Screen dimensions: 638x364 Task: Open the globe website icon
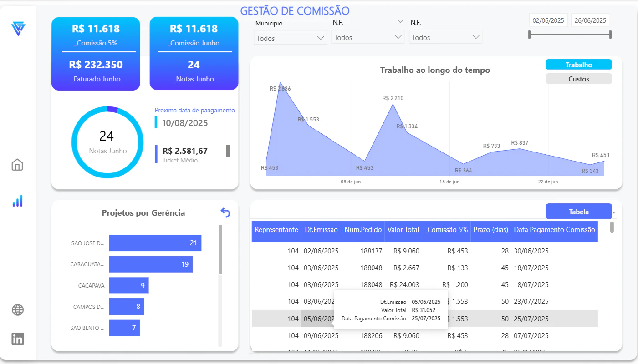[x=18, y=310]
